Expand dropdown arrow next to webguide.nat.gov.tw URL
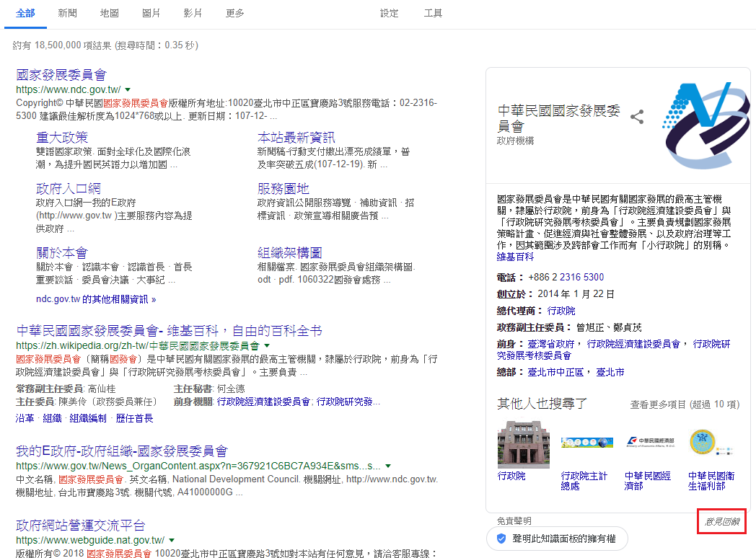The width and height of the screenshot is (756, 558). point(172,540)
